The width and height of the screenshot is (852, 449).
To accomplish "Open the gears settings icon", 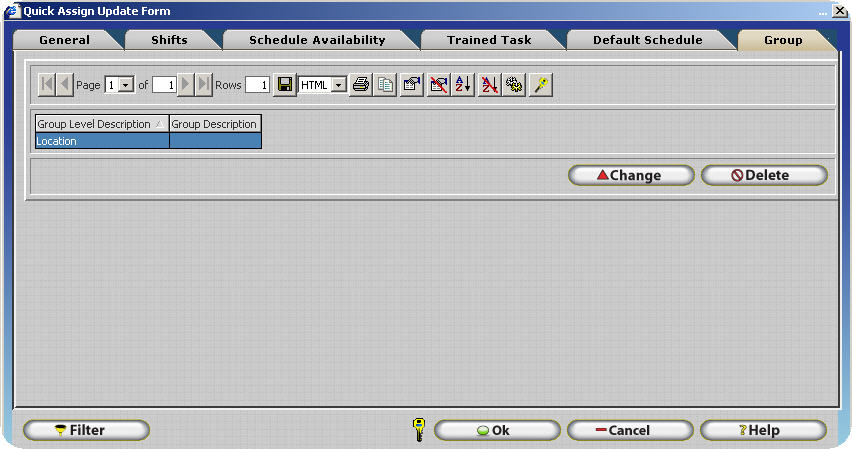I will pyautogui.click(x=514, y=85).
